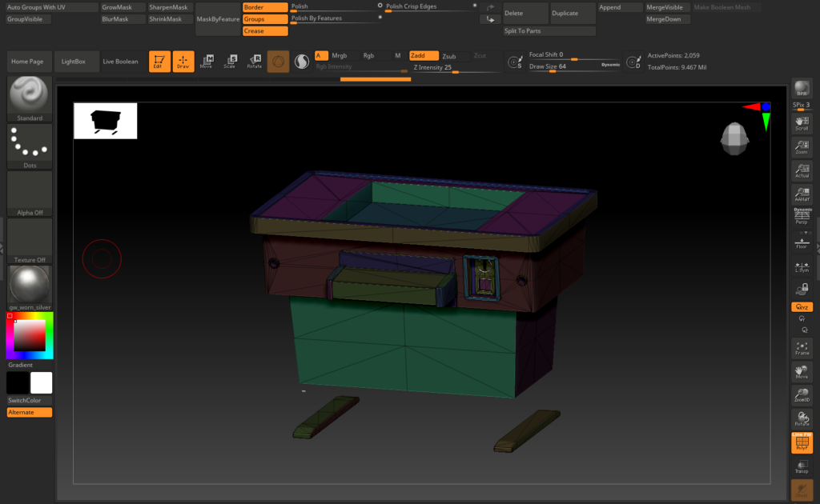This screenshot has height=504, width=820.
Task: Click the Rotate transform icon
Action: coord(255,62)
